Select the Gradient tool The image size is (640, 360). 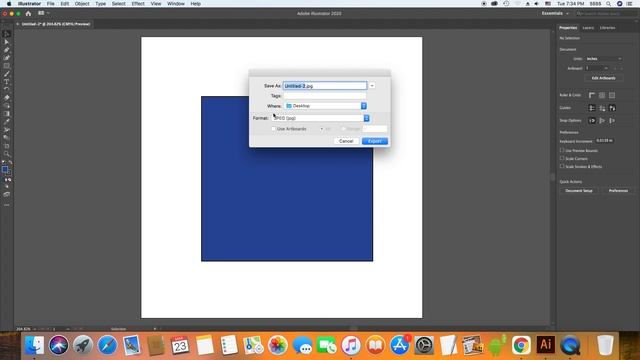(x=7, y=114)
